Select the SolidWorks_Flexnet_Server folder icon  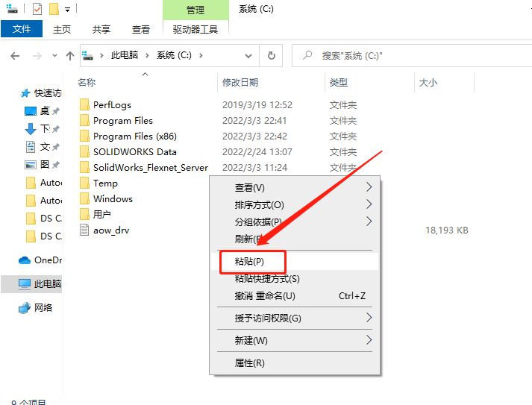[x=84, y=167]
